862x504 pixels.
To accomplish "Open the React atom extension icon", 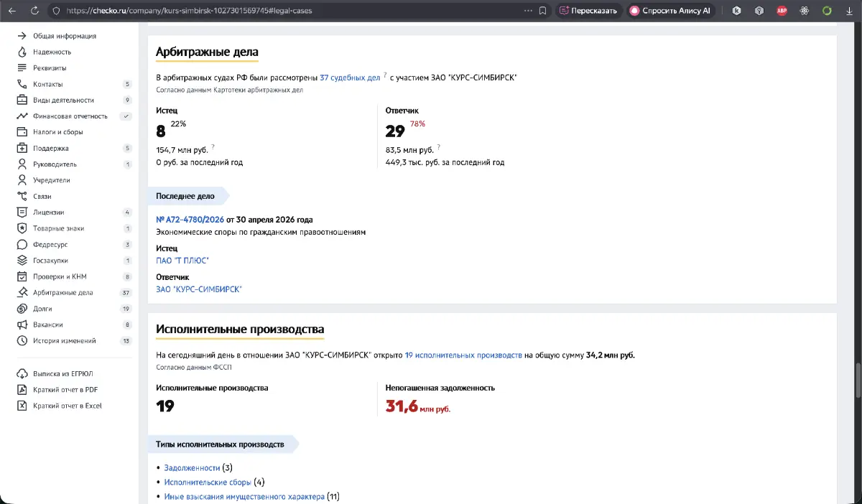I will pos(805,11).
